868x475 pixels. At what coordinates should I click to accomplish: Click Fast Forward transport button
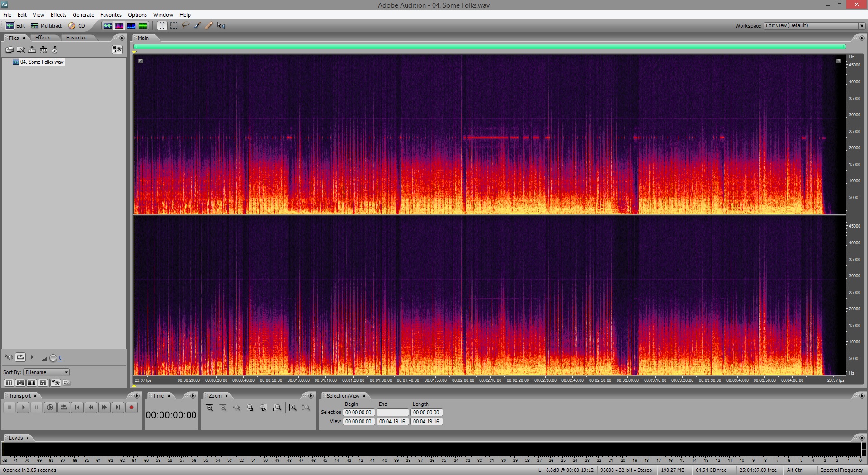pos(104,408)
